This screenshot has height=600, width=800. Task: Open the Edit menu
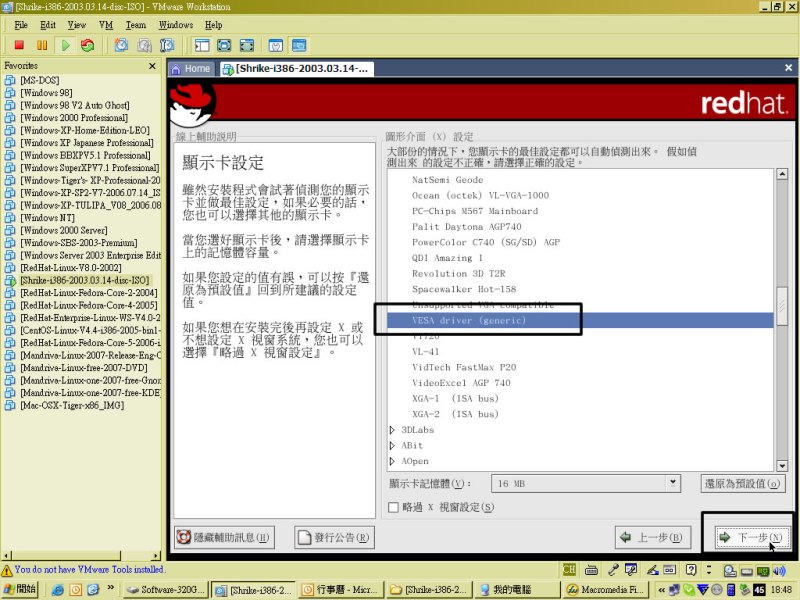pos(48,25)
